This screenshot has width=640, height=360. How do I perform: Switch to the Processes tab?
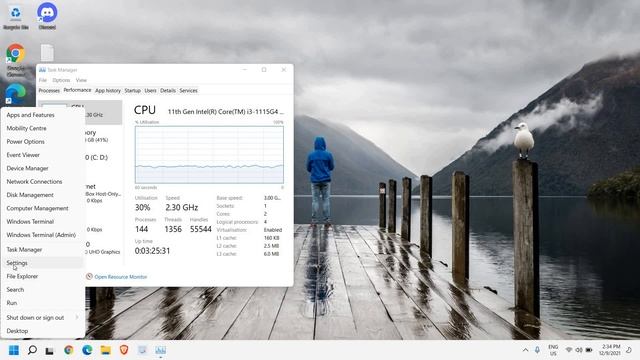coord(49,91)
